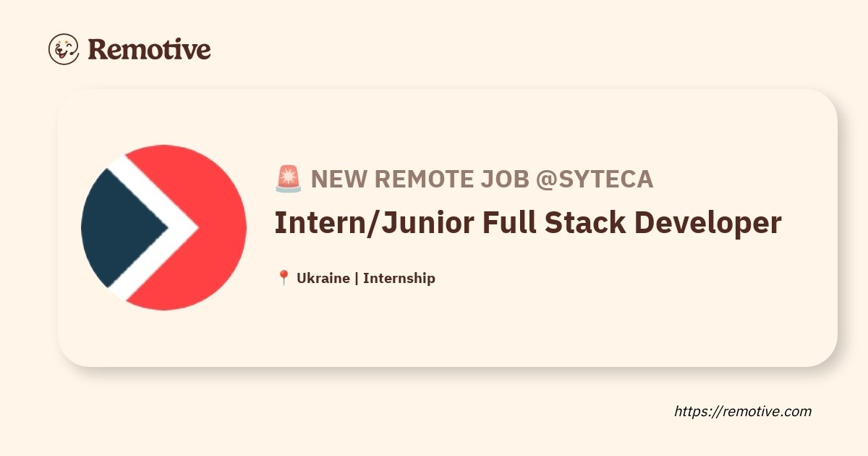
Task: Click the red siren emoji icon
Action: pyautogui.click(x=289, y=179)
